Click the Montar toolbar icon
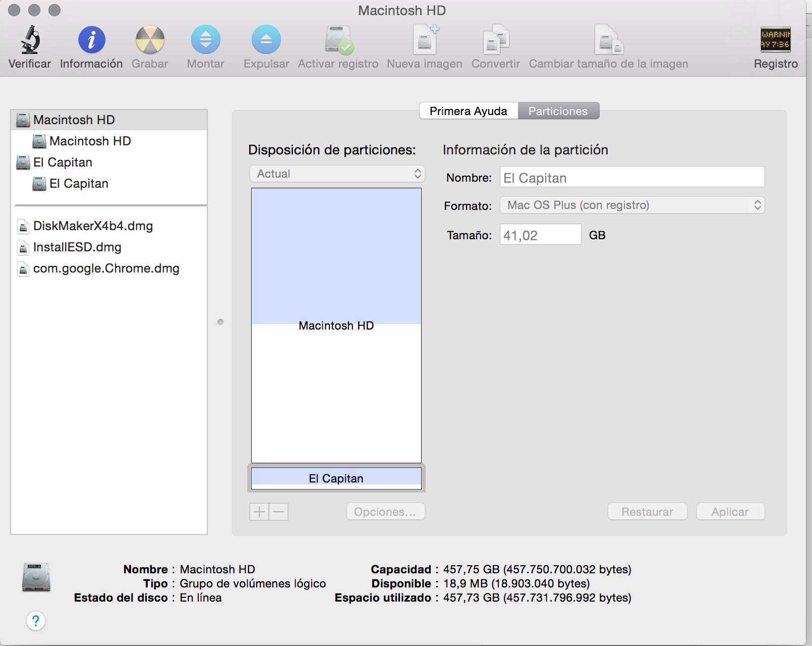 (x=205, y=40)
